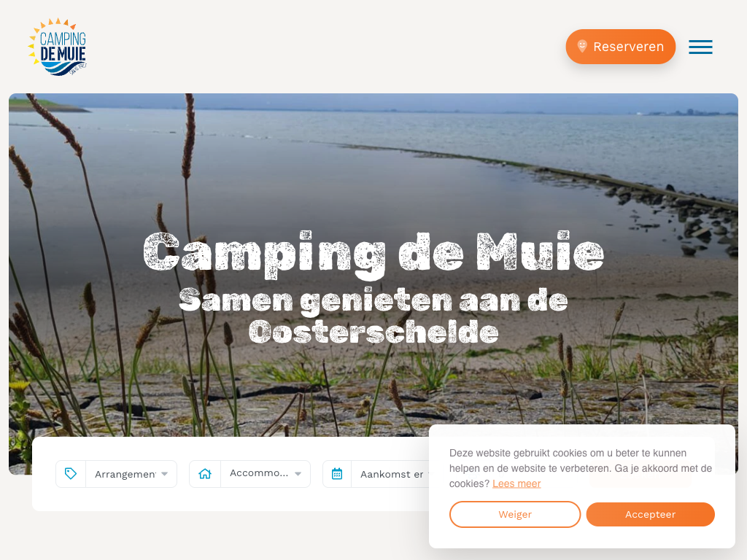Follow the Lees meer cookie link

[516, 483]
